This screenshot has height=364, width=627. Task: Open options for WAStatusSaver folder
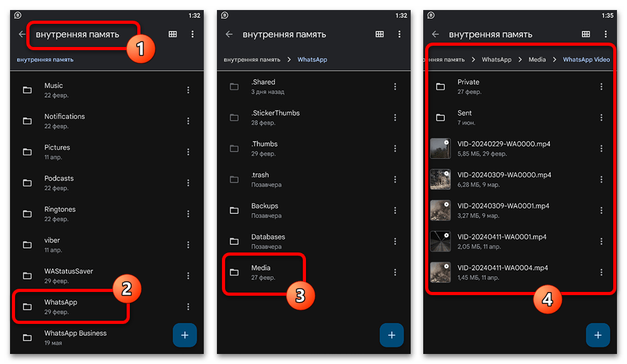[x=188, y=276]
